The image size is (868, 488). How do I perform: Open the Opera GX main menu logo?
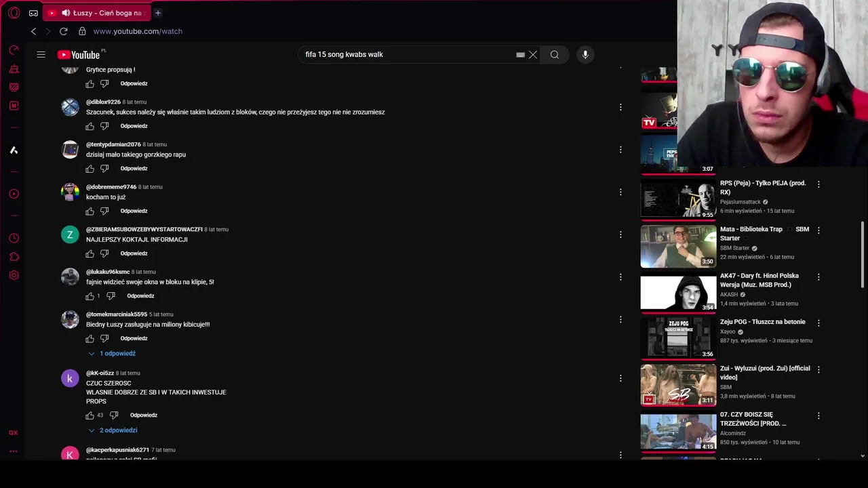point(14,13)
